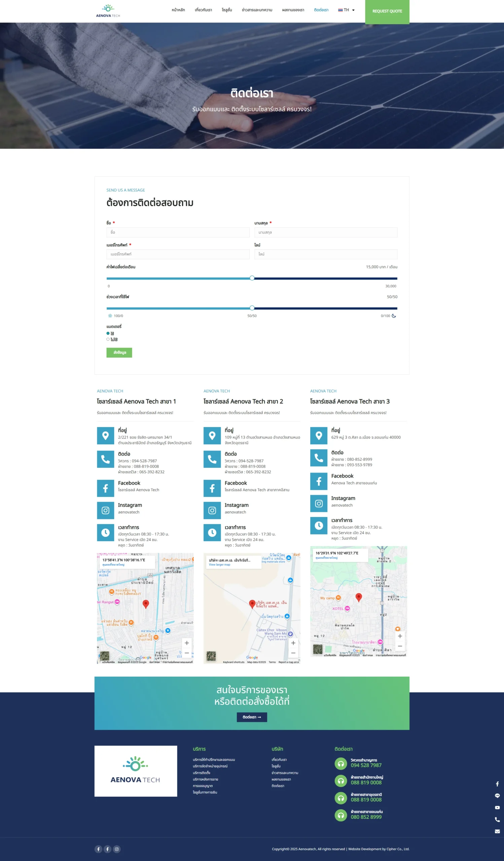Click the floating envelope email icon
504x861 pixels.
(497, 831)
